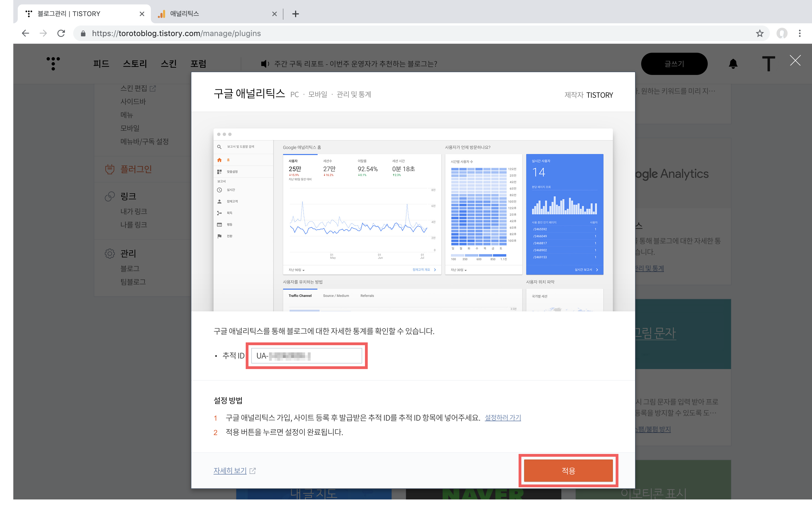Click the address bar URL
The width and height of the screenshot is (812, 515).
point(176,33)
